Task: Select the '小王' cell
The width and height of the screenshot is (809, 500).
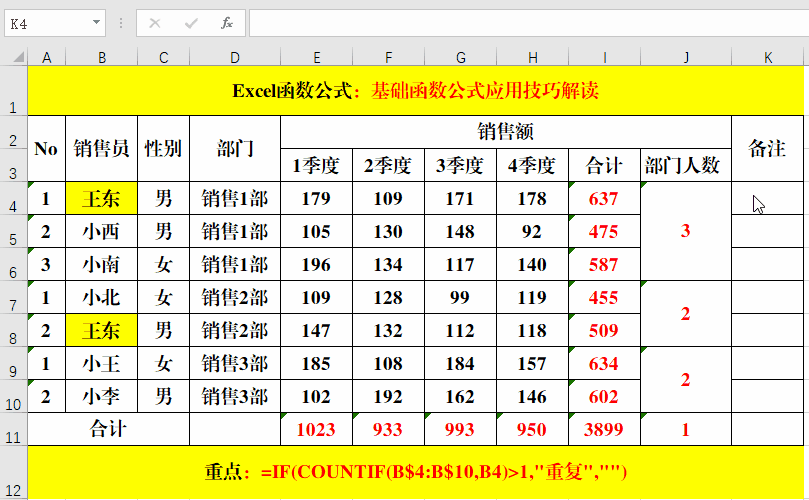Action: point(102,363)
